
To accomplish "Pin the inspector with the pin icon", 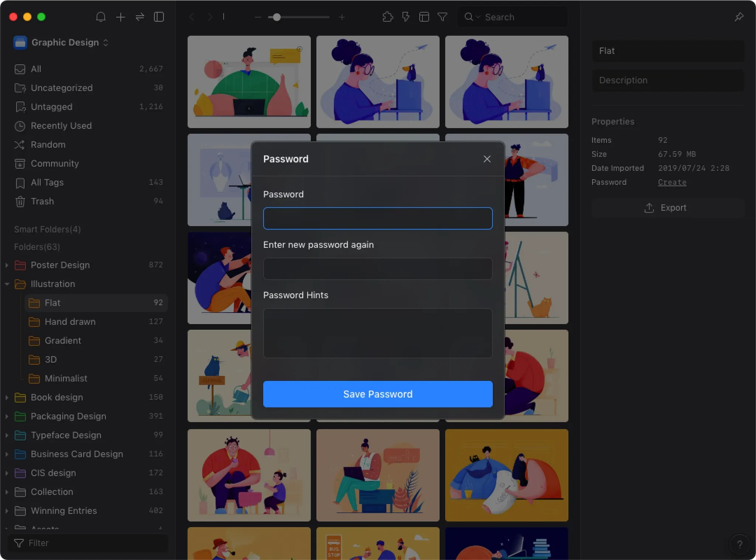I will [739, 17].
